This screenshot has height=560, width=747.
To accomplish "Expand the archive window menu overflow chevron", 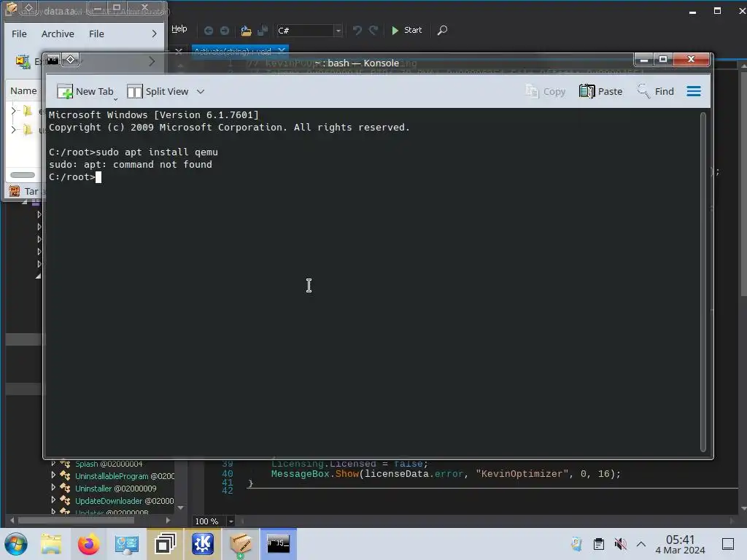I will coord(154,34).
